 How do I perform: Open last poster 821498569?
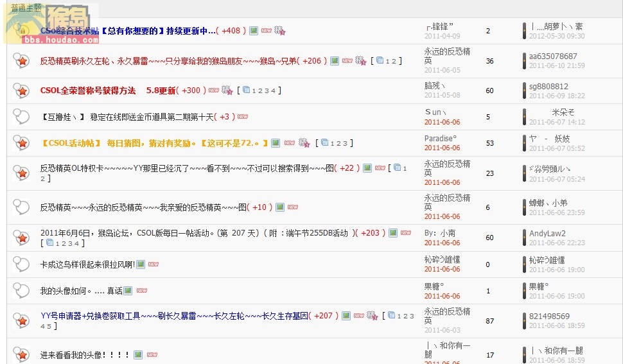point(549,316)
